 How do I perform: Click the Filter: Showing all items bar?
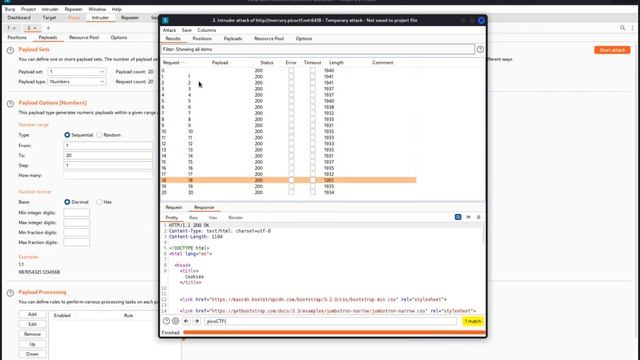pos(318,49)
